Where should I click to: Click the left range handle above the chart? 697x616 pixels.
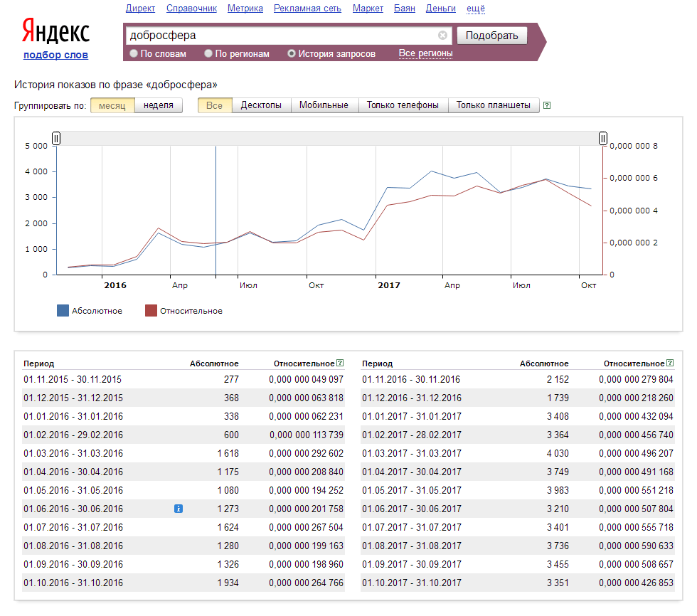coord(56,138)
